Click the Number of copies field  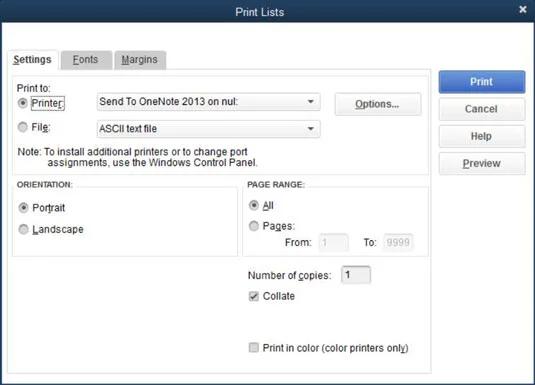(356, 275)
